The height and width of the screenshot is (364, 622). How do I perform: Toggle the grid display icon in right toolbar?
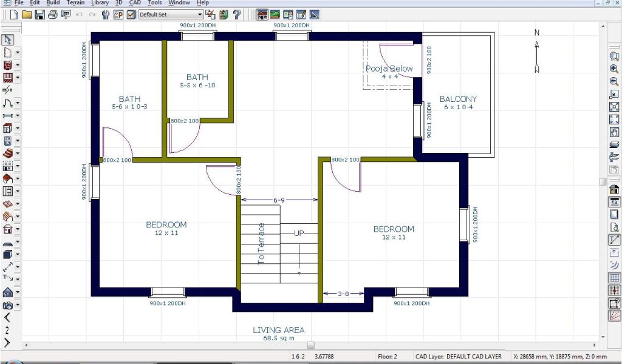tap(614, 278)
